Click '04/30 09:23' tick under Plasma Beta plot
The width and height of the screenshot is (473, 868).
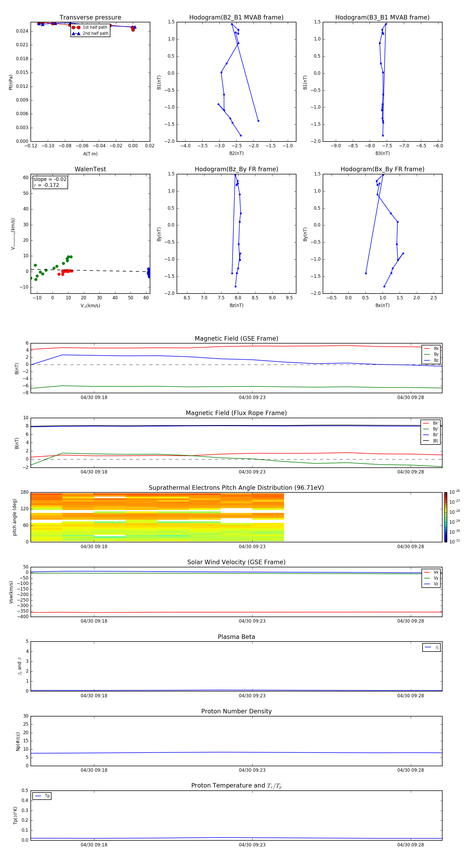click(252, 696)
